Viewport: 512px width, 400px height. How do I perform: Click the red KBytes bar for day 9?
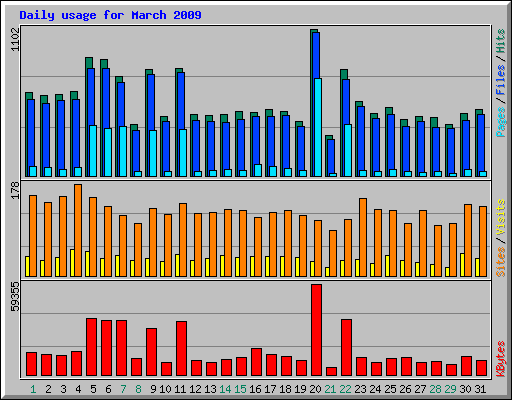[x=151, y=352]
